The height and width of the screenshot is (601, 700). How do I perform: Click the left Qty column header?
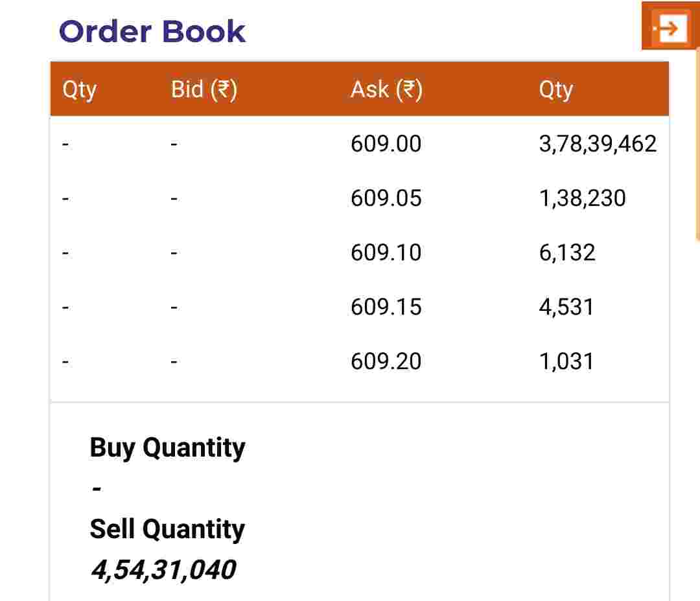79,89
